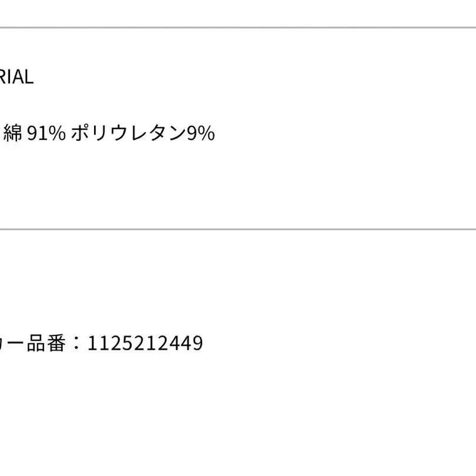Click the letters RIAL in heading
The image size is (476, 476).
[x=16, y=77]
